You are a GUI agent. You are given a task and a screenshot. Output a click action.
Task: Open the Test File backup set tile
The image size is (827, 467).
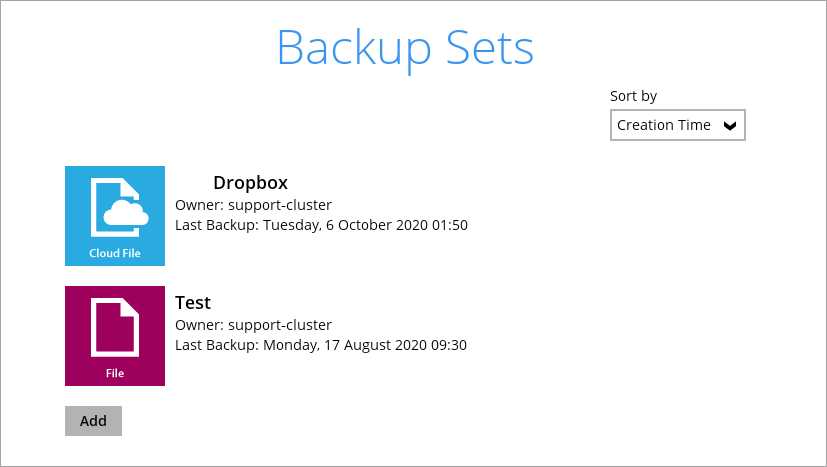[115, 335]
